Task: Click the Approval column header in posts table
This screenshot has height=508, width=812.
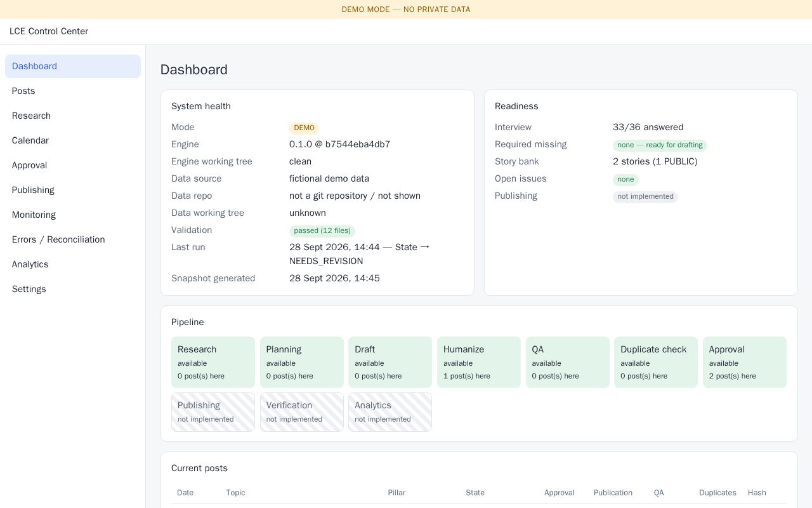Action: pyautogui.click(x=560, y=493)
